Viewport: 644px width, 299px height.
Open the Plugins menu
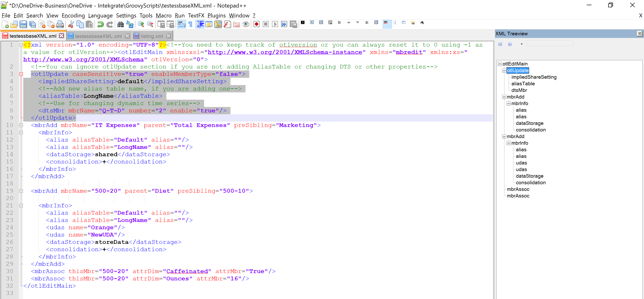click(x=216, y=16)
